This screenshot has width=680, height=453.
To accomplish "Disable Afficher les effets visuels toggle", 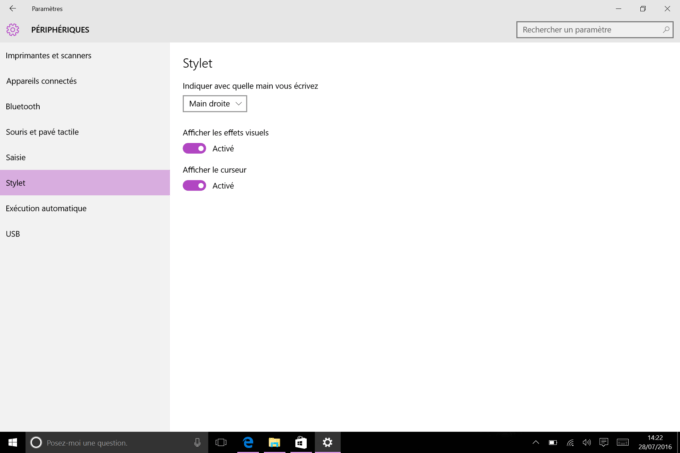I will pyautogui.click(x=194, y=149).
